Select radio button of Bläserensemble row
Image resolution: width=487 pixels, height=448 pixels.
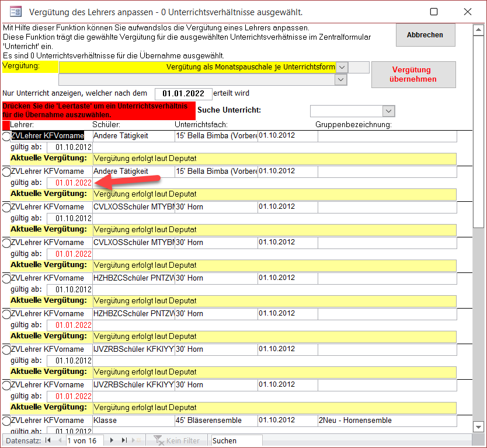point(6,421)
